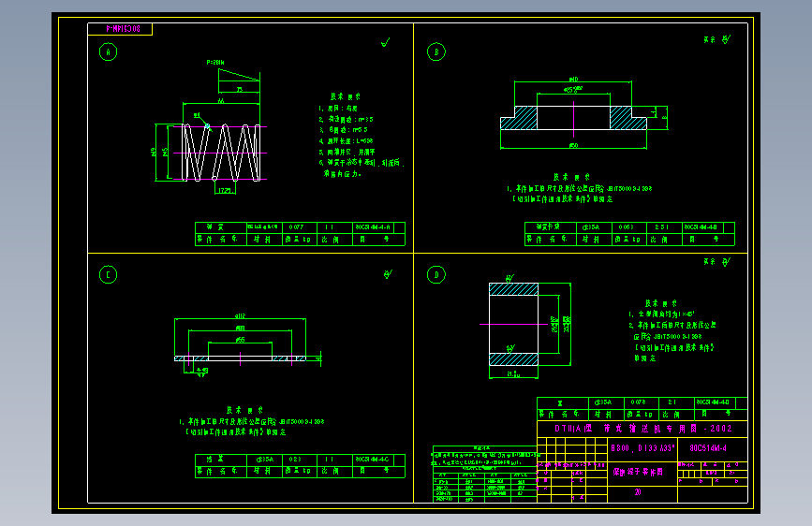Viewport: 812px width, 526px height.
Task: Click the top outer diameter dimension in view B
Action: [x=574, y=80]
